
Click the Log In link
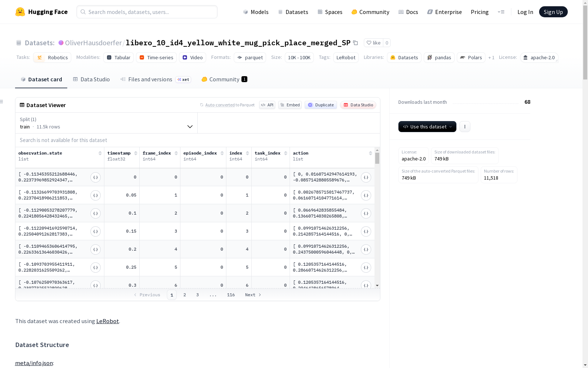click(x=525, y=12)
